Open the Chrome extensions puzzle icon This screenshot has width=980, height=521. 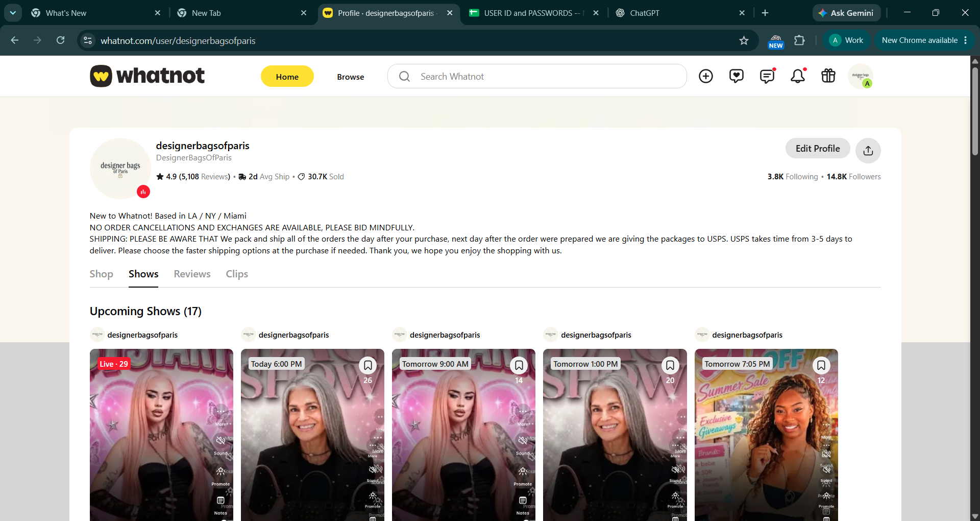pos(799,40)
